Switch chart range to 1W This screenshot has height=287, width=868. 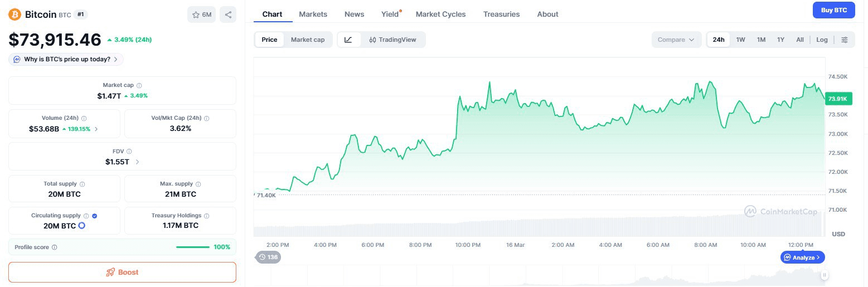(x=740, y=40)
